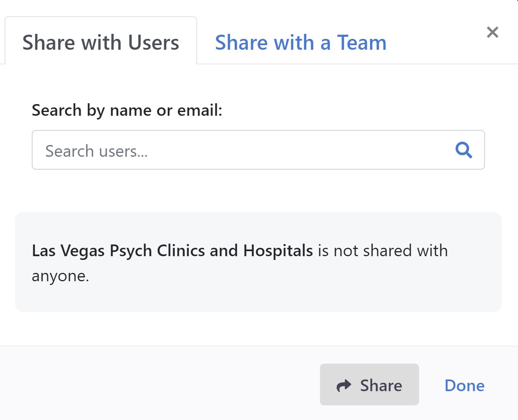This screenshot has height=420, width=518.
Task: Click the Las Vegas Psych Clinics bold name
Action: pyautogui.click(x=172, y=251)
